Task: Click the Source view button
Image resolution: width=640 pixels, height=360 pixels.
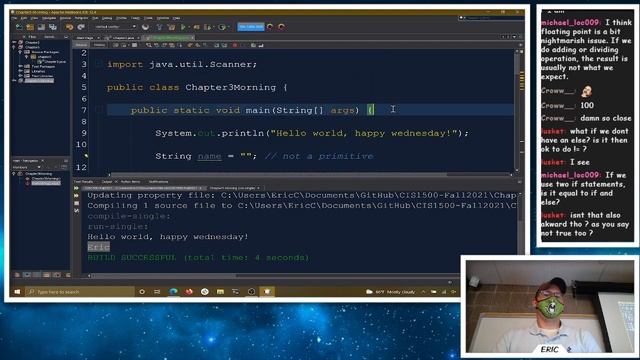Action: pos(81,45)
